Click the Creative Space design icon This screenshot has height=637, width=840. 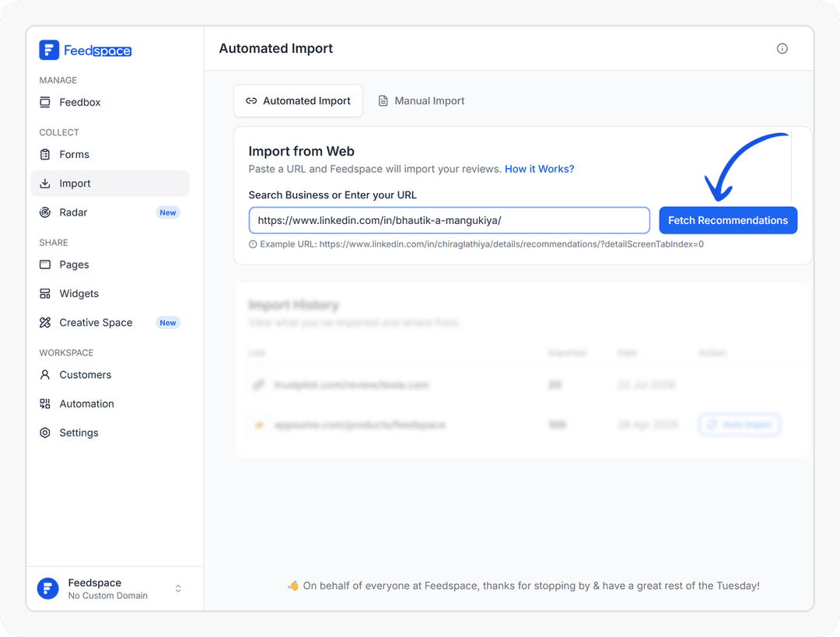coord(45,323)
